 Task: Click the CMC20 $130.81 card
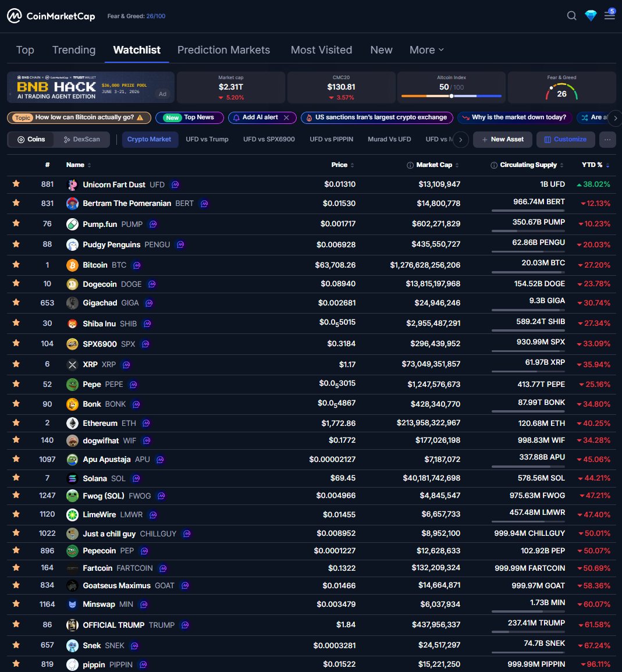click(341, 87)
